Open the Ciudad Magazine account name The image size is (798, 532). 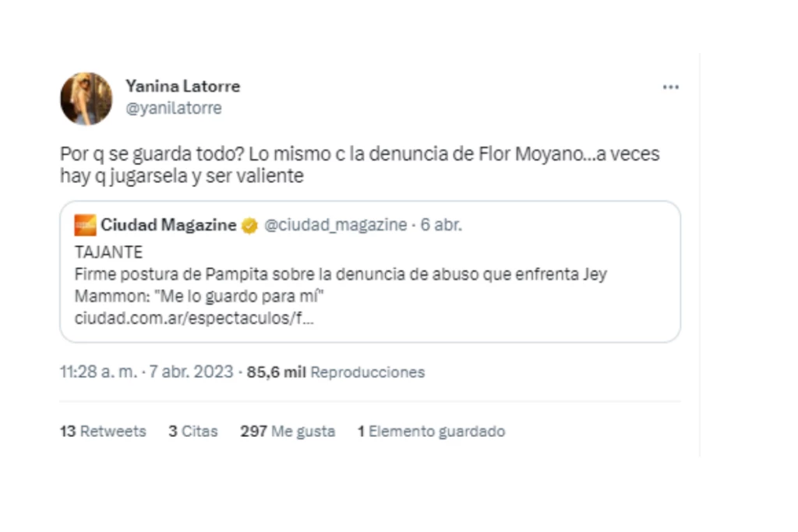pos(168,225)
